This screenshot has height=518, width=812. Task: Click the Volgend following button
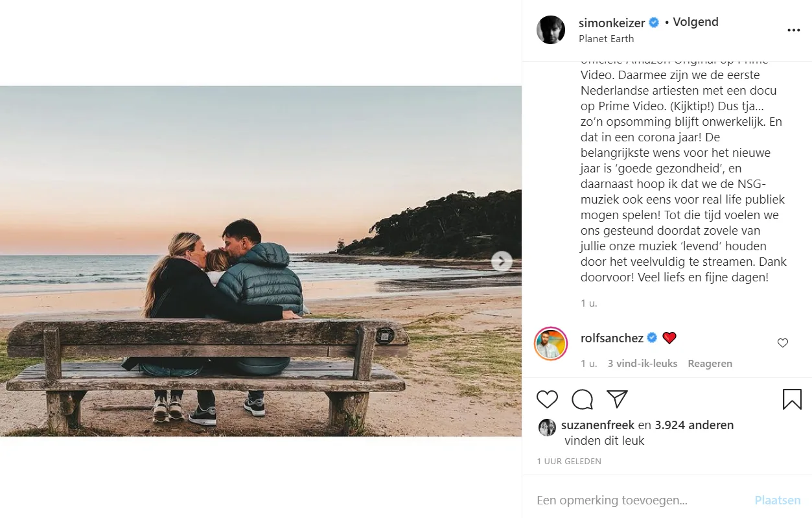695,22
